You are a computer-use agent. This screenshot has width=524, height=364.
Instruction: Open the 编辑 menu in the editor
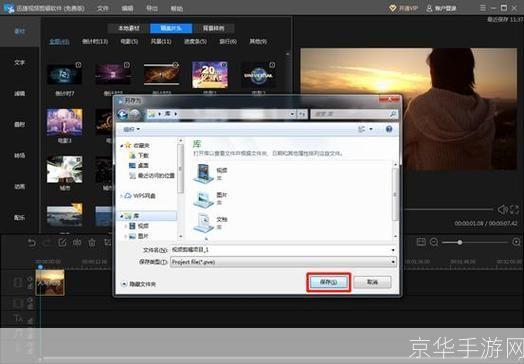(x=127, y=8)
